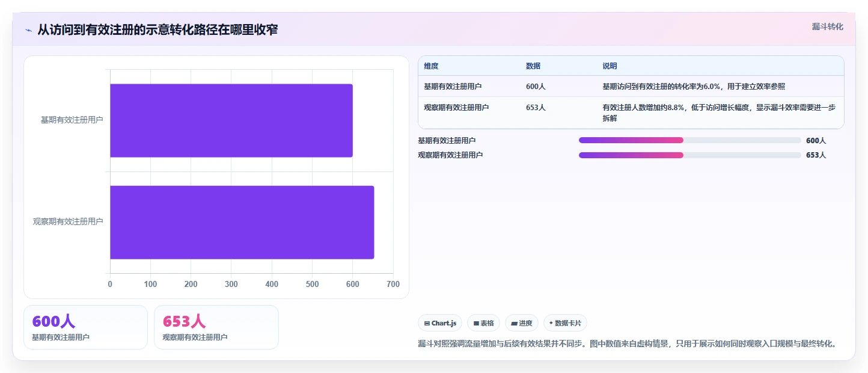The image size is (868, 373).
Task: Click table cell 基期有效注册用户
Action: [x=453, y=87]
